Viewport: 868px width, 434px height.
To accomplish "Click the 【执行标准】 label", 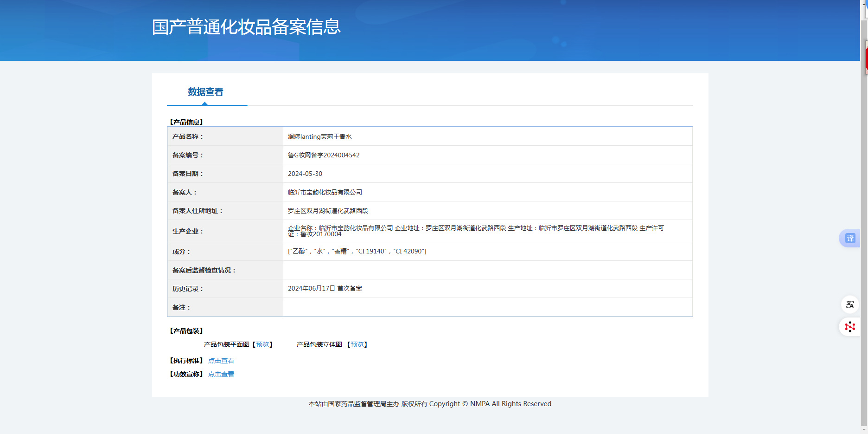I will pos(186,361).
